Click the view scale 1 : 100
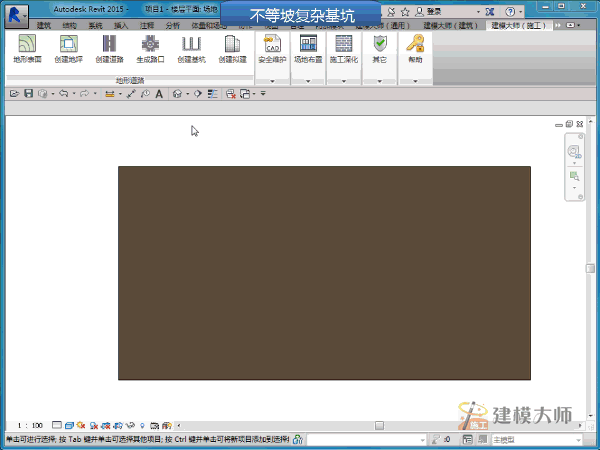The image size is (600, 450). coord(30,426)
